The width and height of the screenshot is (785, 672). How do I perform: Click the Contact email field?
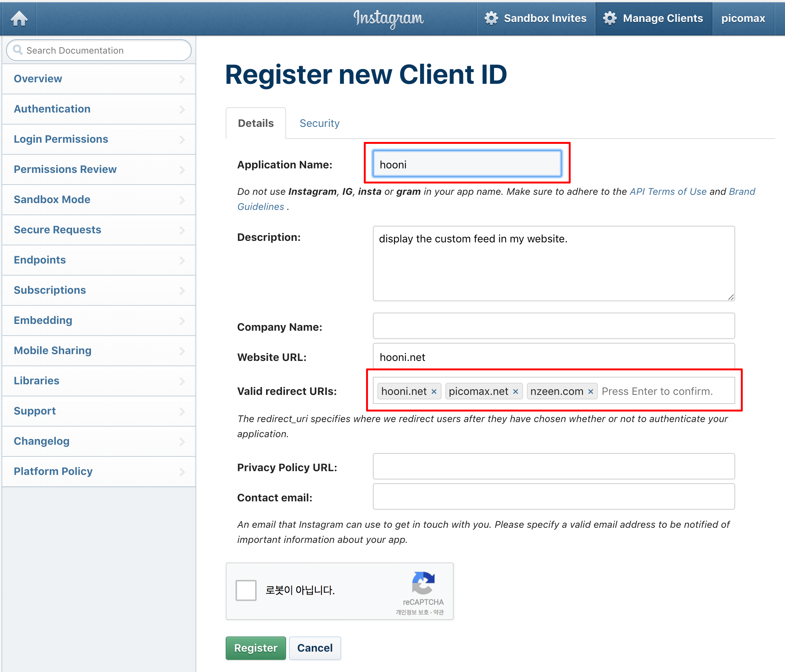tap(554, 497)
